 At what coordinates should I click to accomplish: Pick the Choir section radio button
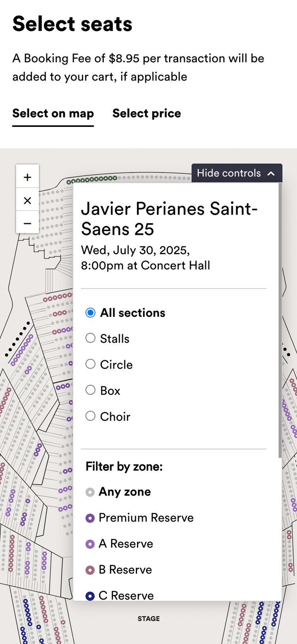[91, 416]
